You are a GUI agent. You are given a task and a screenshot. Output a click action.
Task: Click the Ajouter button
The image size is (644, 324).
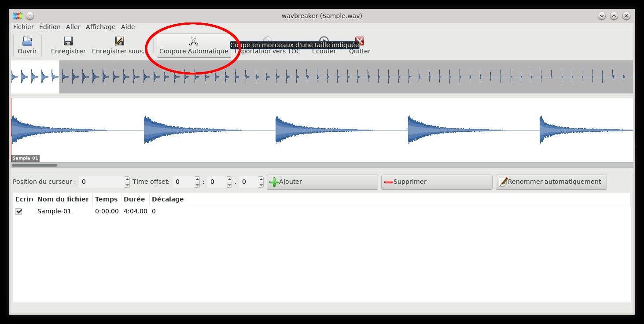(322, 182)
